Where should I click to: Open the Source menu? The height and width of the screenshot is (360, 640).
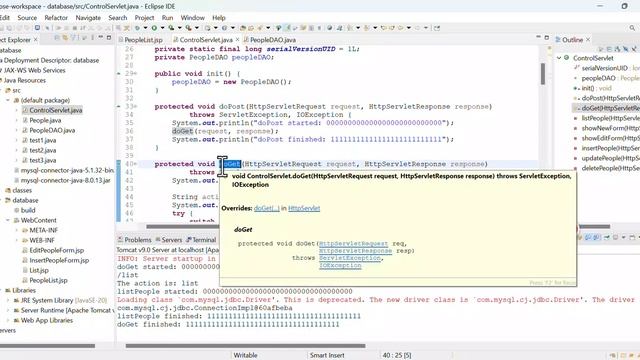(27, 18)
